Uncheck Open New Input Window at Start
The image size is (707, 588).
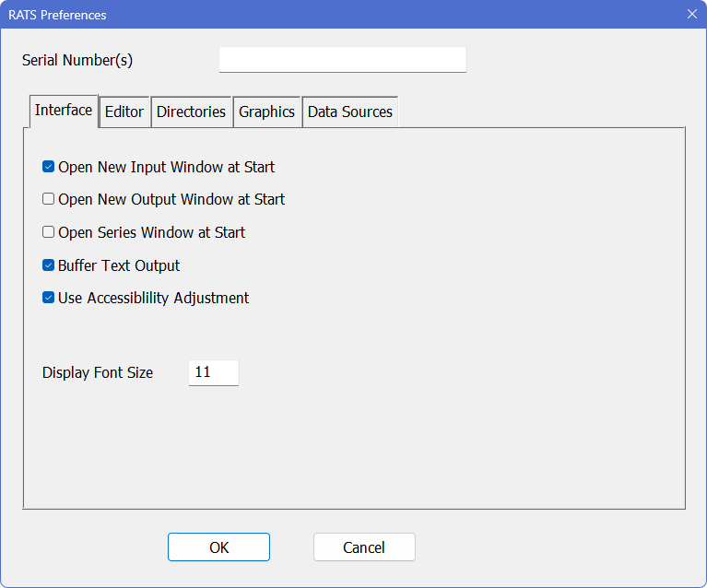(49, 168)
